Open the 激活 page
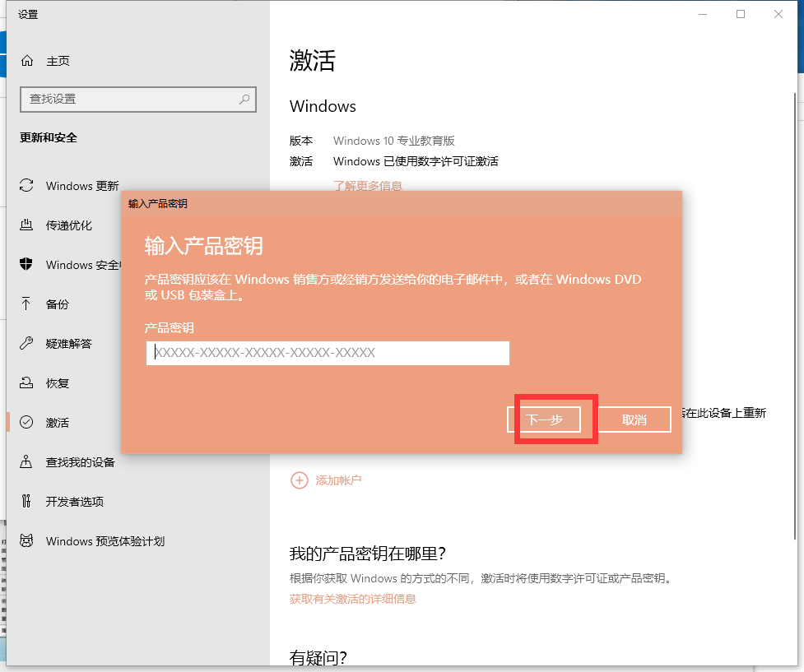Image resolution: width=804 pixels, height=672 pixels. tap(54, 423)
